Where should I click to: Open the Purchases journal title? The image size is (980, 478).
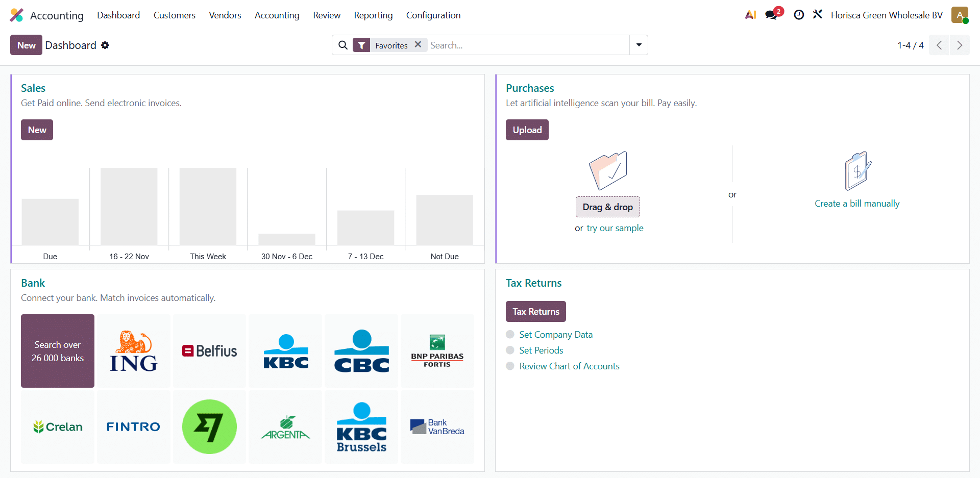click(530, 88)
